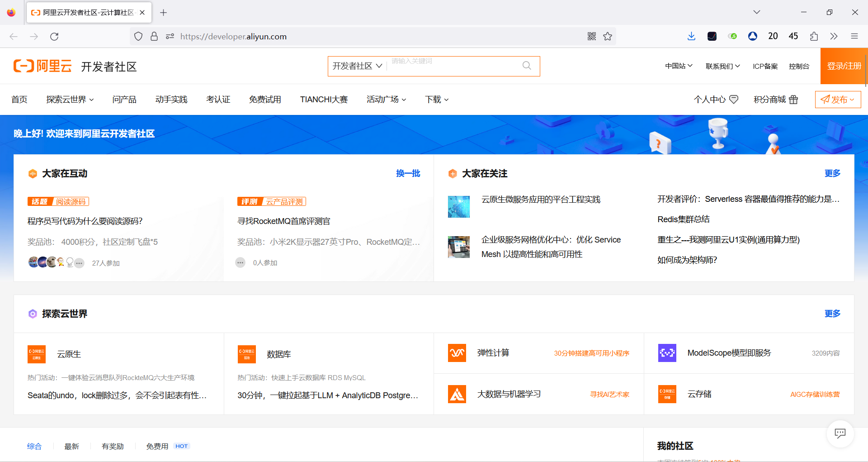Toggle the shield tracking protection icon
The width and height of the screenshot is (868, 462).
(x=138, y=36)
